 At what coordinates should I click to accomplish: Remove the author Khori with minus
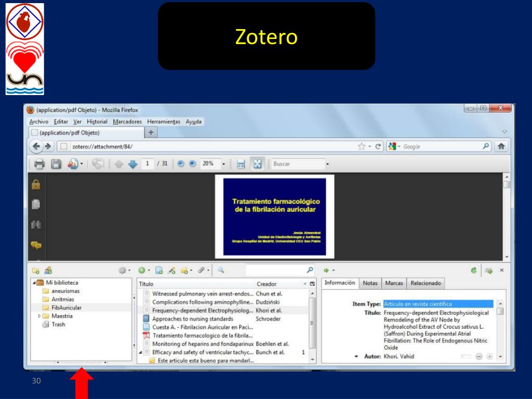click(479, 356)
